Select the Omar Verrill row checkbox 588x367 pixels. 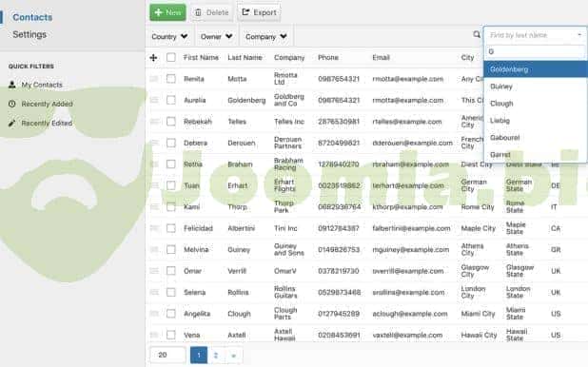pyautogui.click(x=171, y=271)
